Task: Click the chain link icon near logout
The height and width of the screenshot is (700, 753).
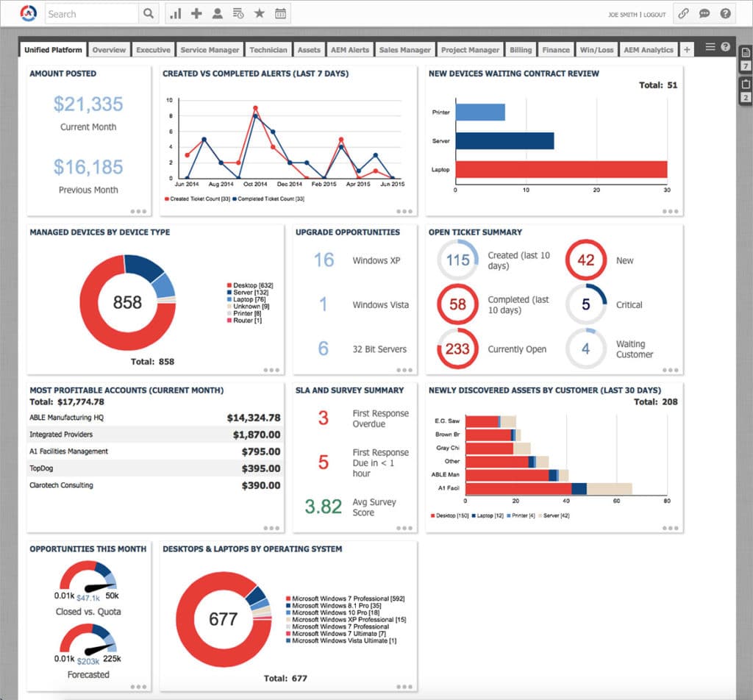Action: point(683,13)
